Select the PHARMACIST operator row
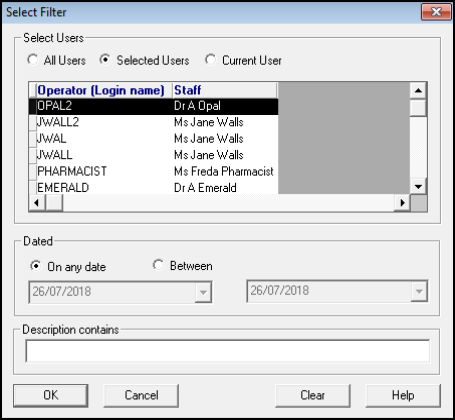This screenshot has height=420, width=455. (x=153, y=171)
